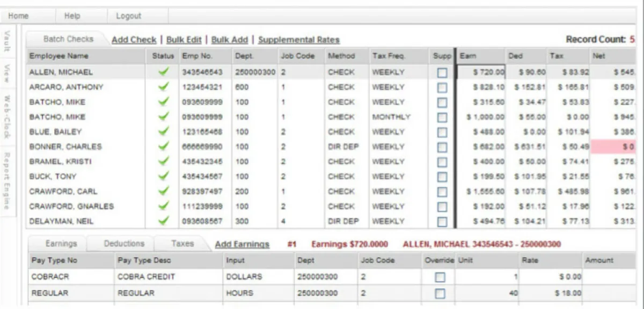Click the pink highlighted Net cell for BONNER
This screenshot has height=309, width=644.
(613, 147)
